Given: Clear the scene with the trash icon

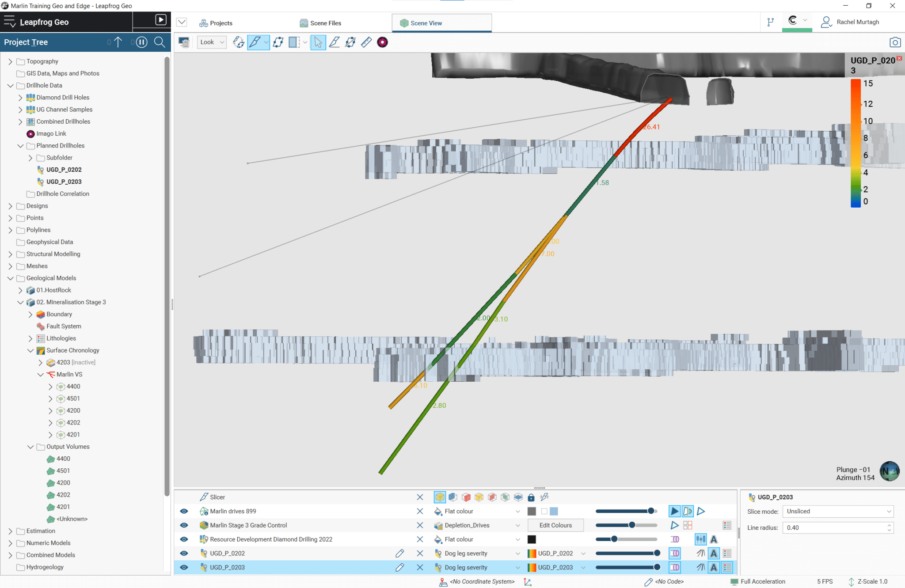Looking at the screenshot, I should (x=184, y=42).
